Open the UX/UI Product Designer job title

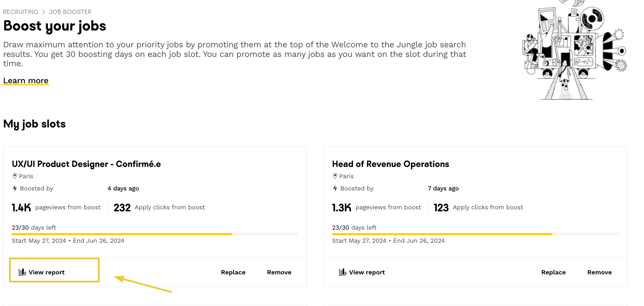[x=86, y=164]
